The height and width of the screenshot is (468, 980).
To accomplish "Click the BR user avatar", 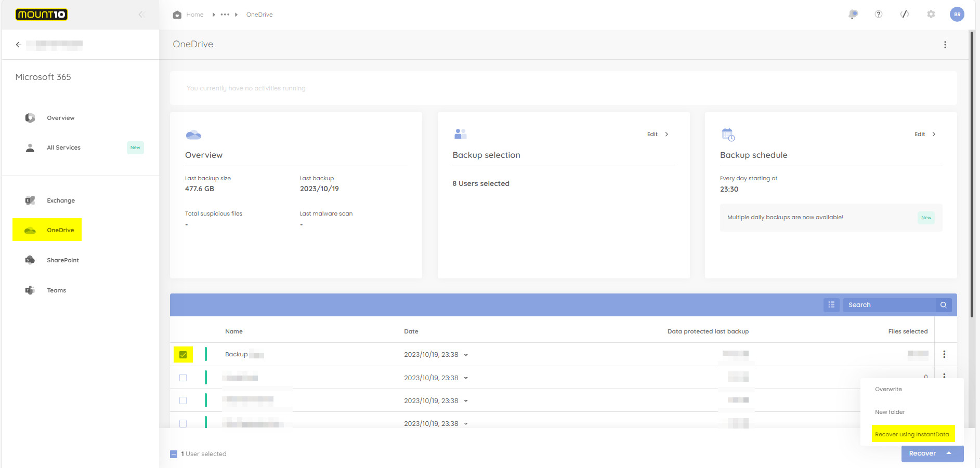I will 957,15.
